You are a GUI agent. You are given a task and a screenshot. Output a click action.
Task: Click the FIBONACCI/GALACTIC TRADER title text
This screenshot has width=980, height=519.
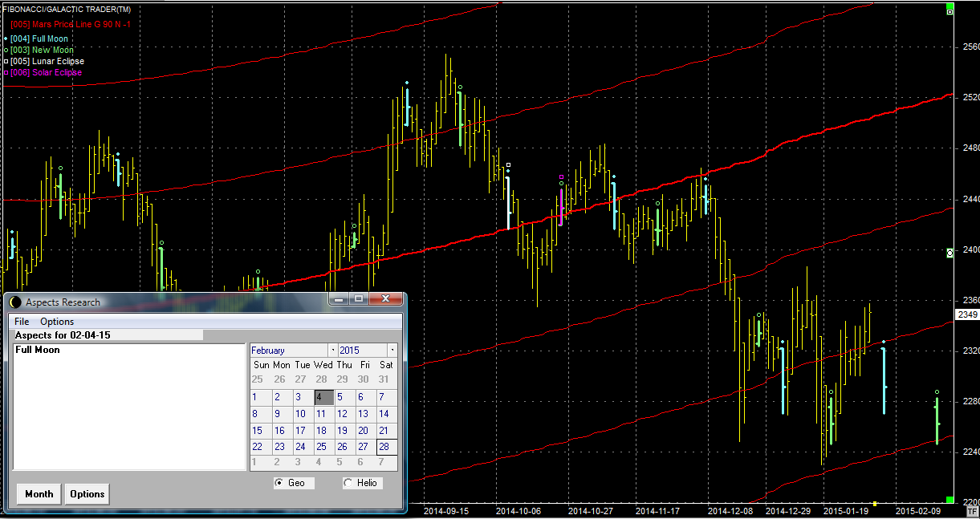tap(67, 10)
